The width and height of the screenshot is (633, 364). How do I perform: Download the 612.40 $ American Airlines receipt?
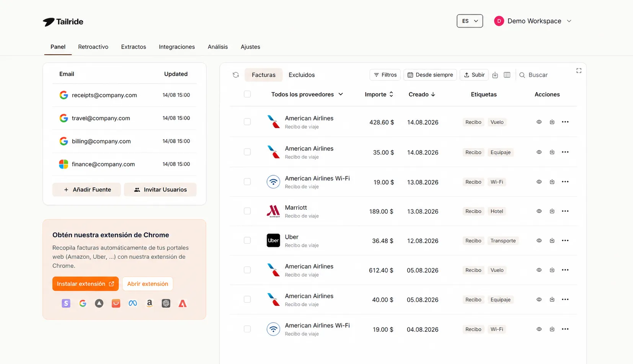552,270
